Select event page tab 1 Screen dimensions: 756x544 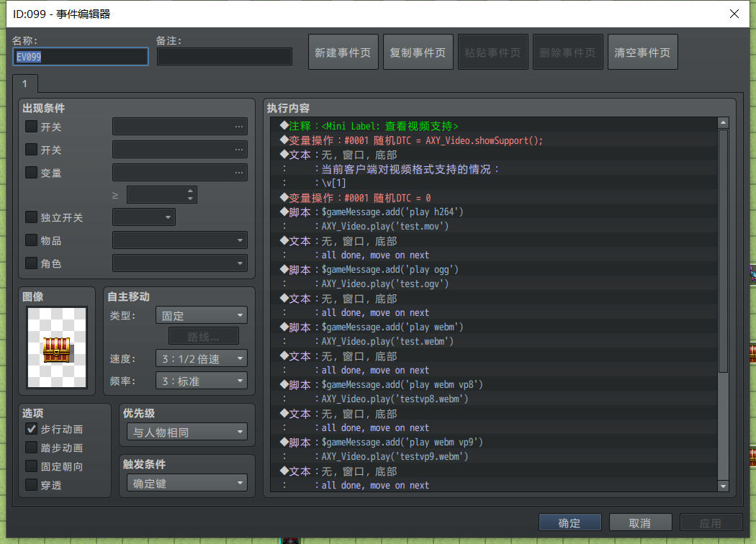tap(25, 84)
